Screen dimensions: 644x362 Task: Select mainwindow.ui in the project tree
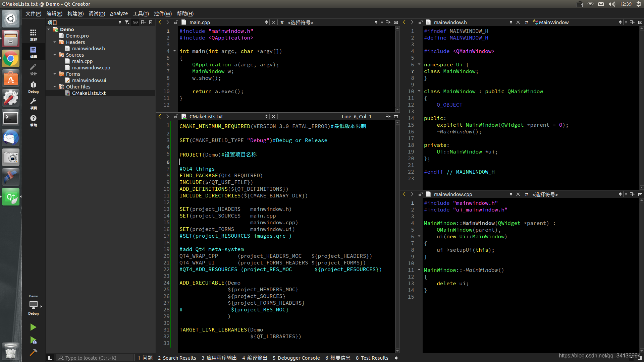tap(89, 80)
